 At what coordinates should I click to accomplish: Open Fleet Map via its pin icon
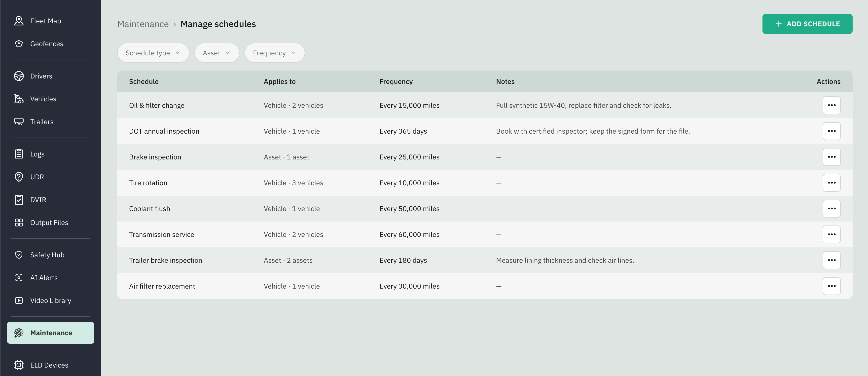click(19, 21)
